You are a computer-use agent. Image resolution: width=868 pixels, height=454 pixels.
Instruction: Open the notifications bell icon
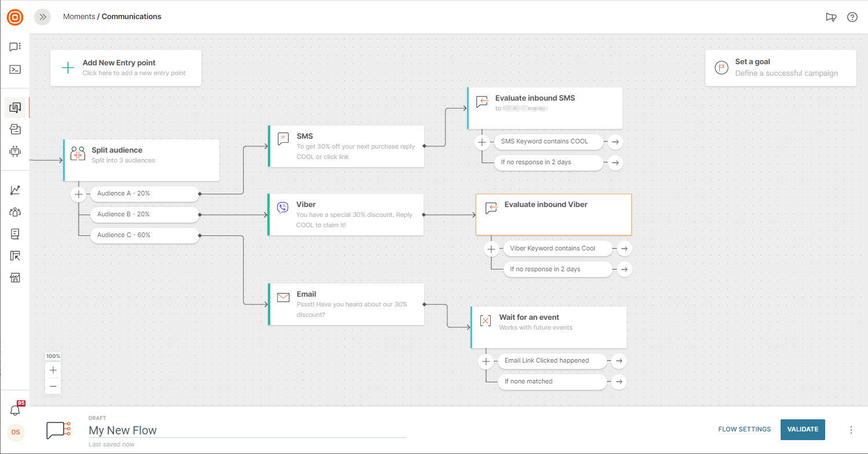click(x=16, y=410)
